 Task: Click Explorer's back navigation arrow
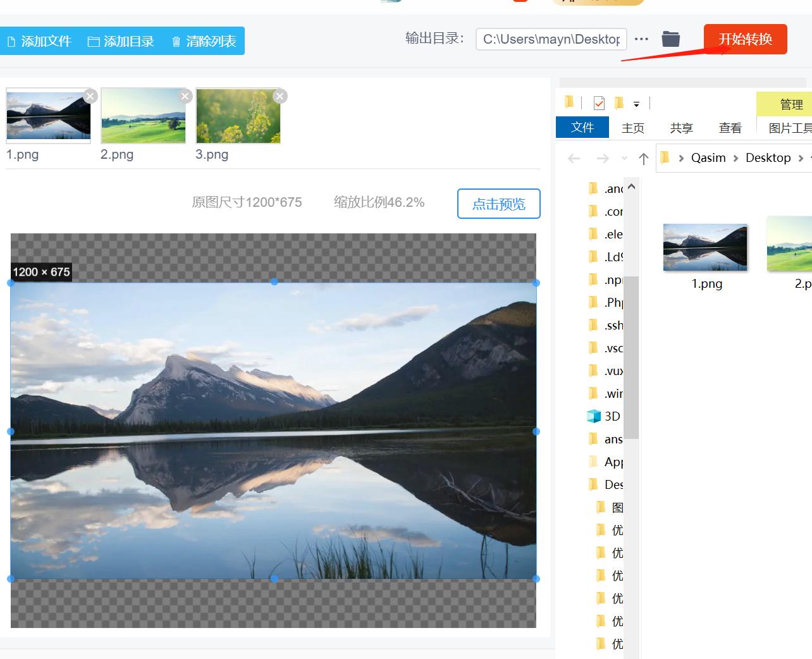574,157
